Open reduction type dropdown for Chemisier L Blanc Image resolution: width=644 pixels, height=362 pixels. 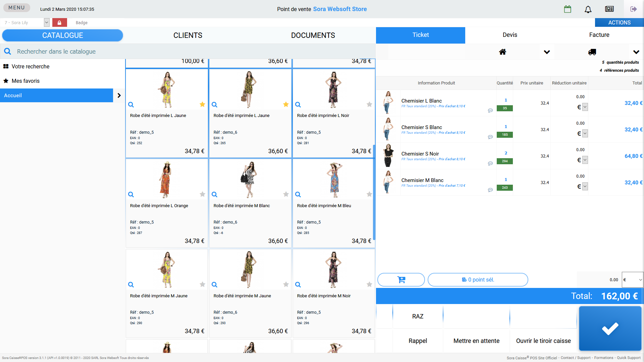(585, 107)
